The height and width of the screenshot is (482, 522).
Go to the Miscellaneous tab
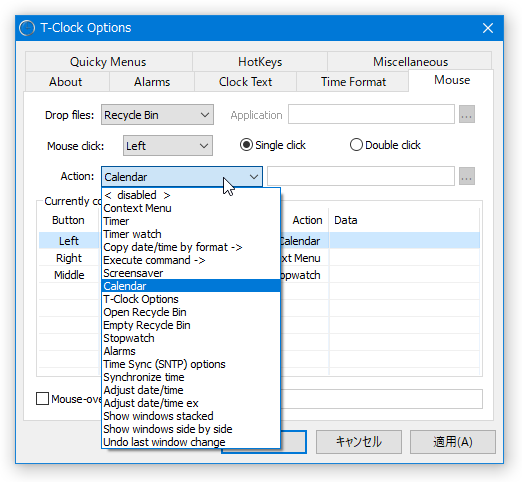[410, 62]
